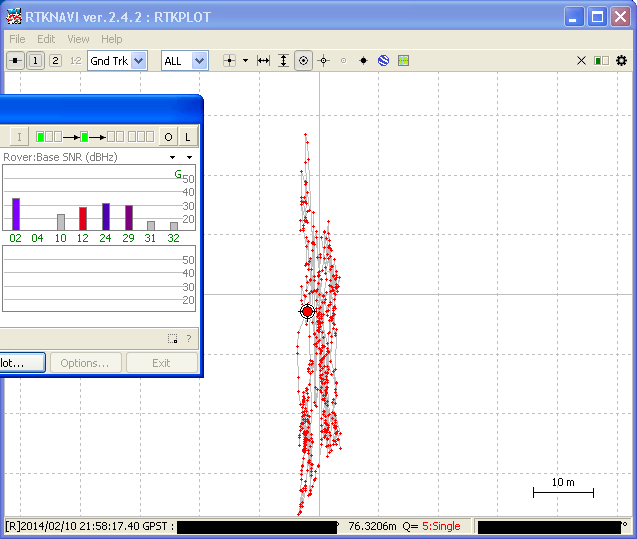Toggle solution 2 display button

coord(55,61)
